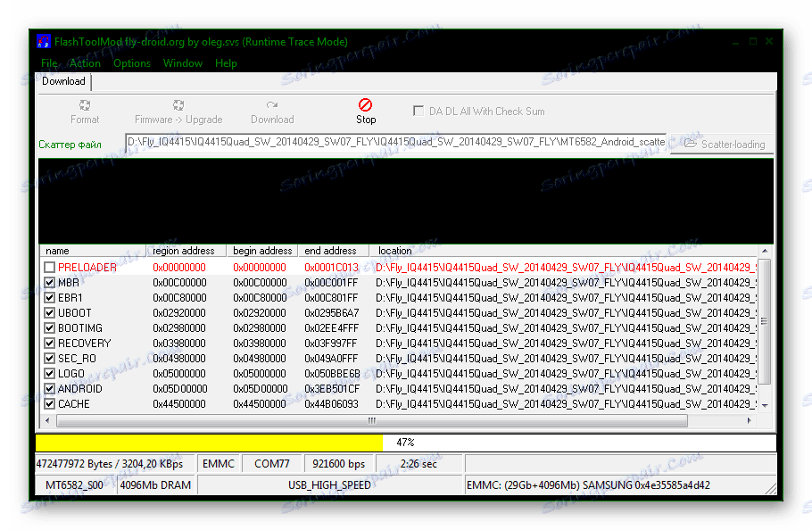Check the PRELOADER partition checkbox
The width and height of the screenshot is (812, 530).
point(50,268)
